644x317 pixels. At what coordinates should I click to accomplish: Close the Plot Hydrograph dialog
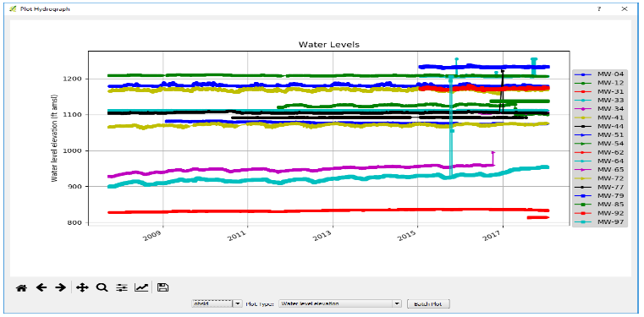pos(625,8)
